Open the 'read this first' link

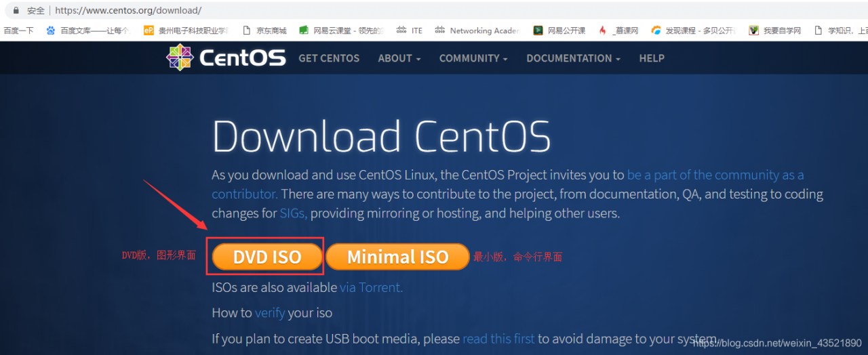coord(498,339)
